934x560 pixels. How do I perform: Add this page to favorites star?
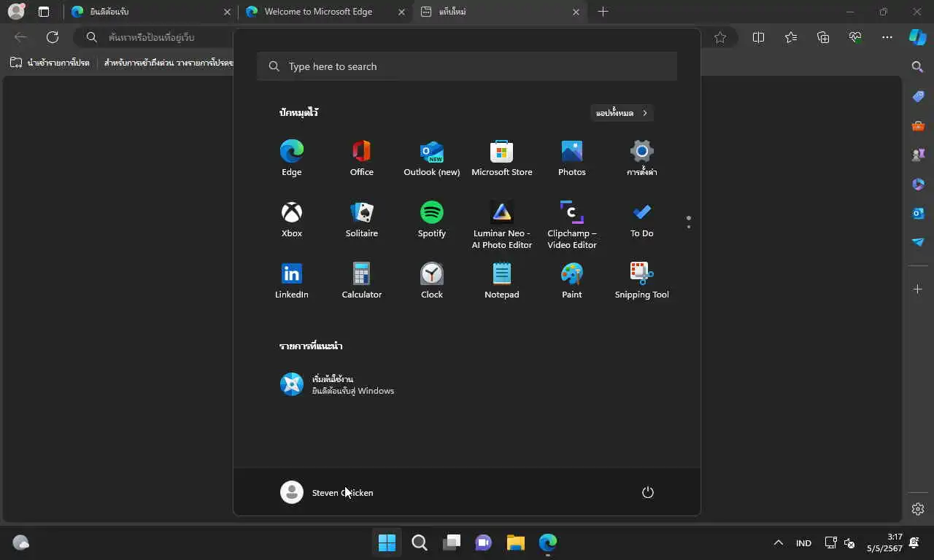click(x=720, y=37)
